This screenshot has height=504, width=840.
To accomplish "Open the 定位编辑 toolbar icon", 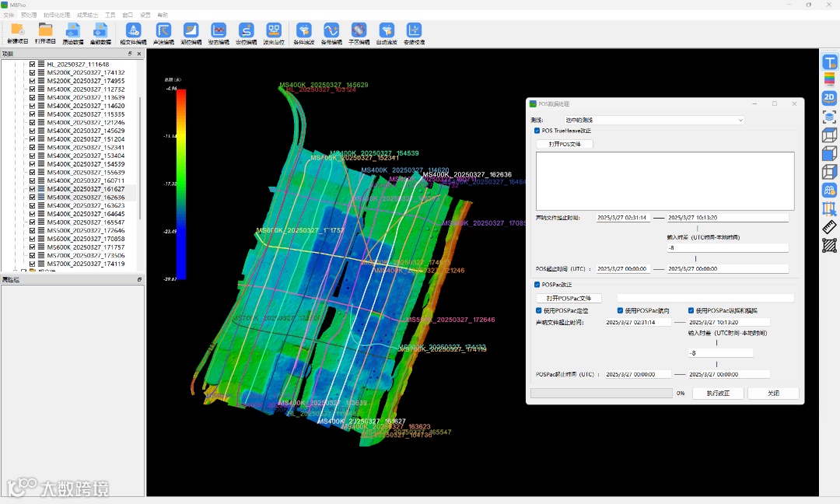I will (x=246, y=33).
